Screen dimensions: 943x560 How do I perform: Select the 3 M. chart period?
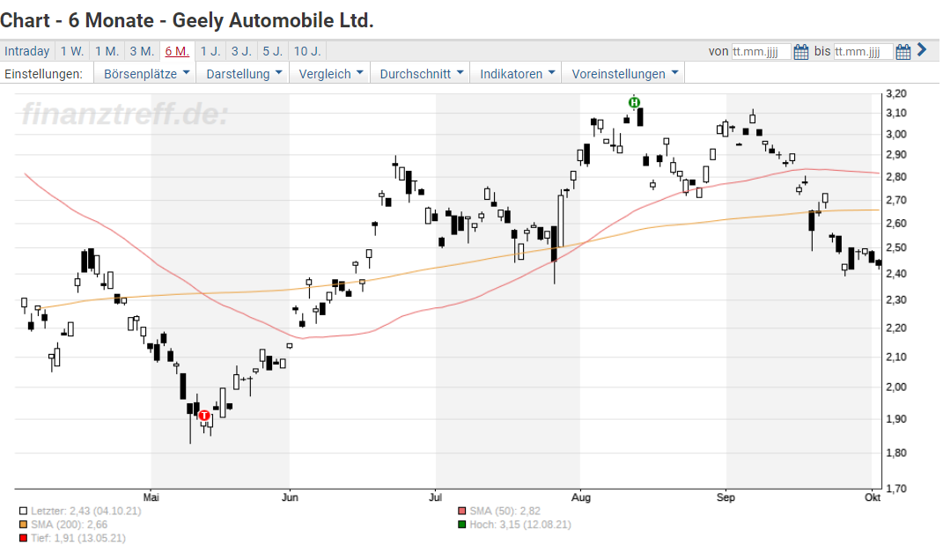pos(142,51)
